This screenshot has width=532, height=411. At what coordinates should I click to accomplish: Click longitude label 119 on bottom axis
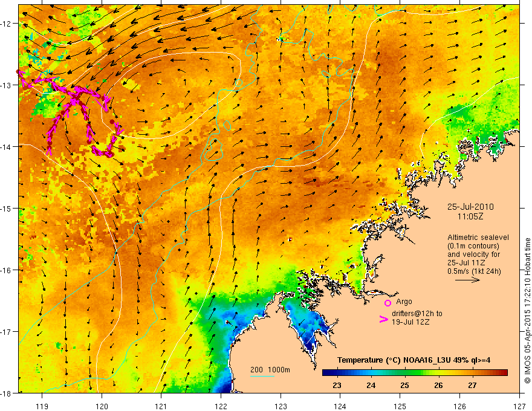tap(42, 407)
